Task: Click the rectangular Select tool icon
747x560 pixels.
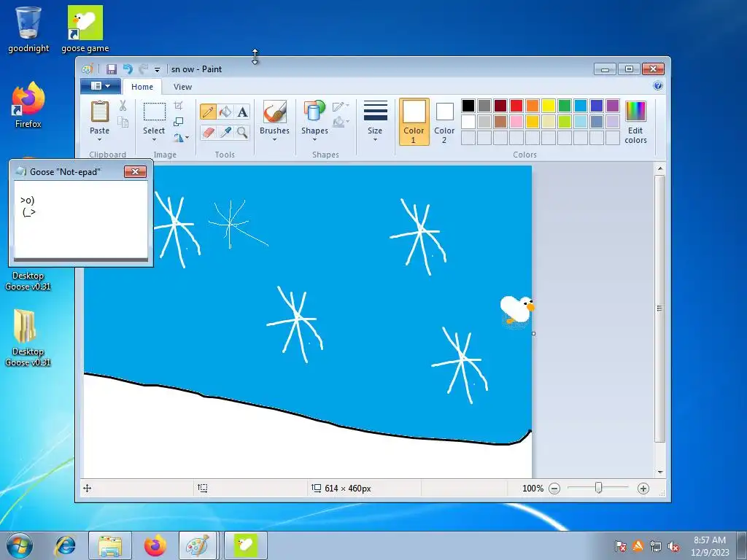Action: tap(155, 112)
